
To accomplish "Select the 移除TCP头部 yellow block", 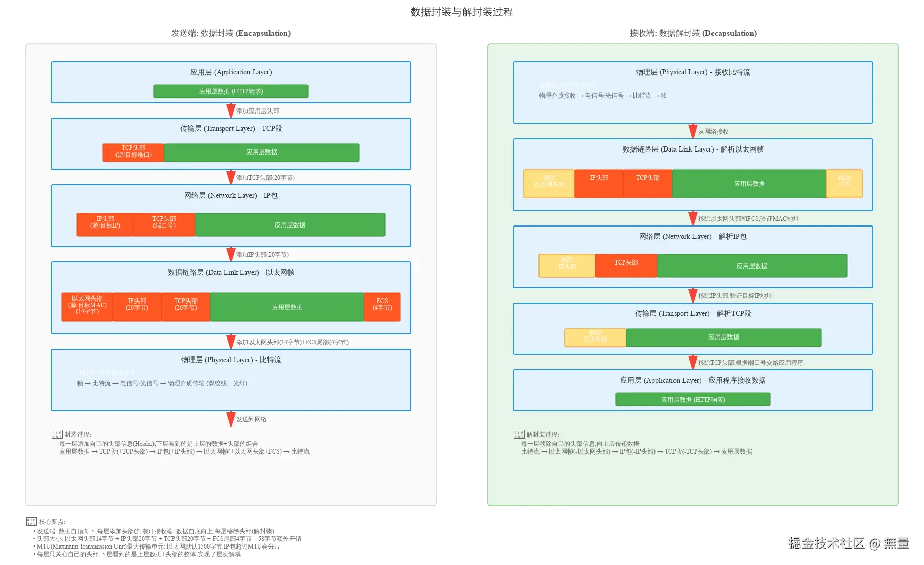I will pyautogui.click(x=594, y=337).
